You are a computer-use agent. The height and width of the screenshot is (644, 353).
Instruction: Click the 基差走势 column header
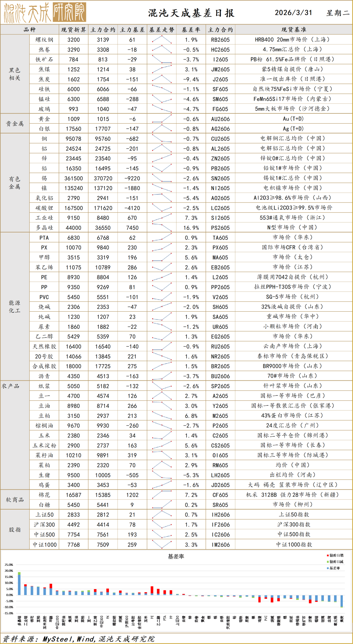point(162,30)
